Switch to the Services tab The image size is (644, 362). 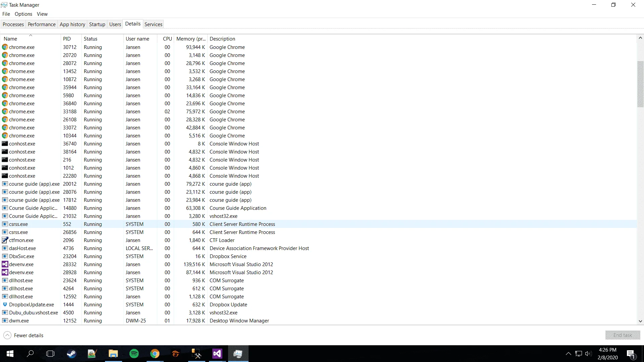click(153, 24)
